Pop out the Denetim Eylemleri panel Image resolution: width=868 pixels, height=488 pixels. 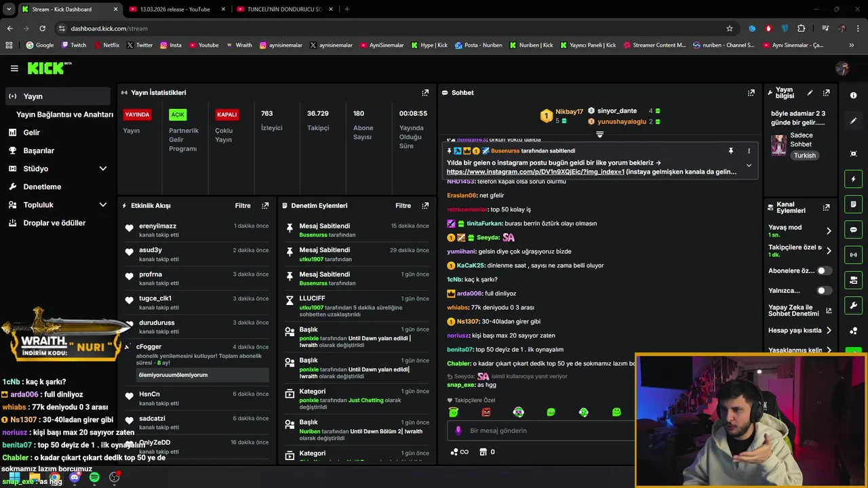click(425, 205)
